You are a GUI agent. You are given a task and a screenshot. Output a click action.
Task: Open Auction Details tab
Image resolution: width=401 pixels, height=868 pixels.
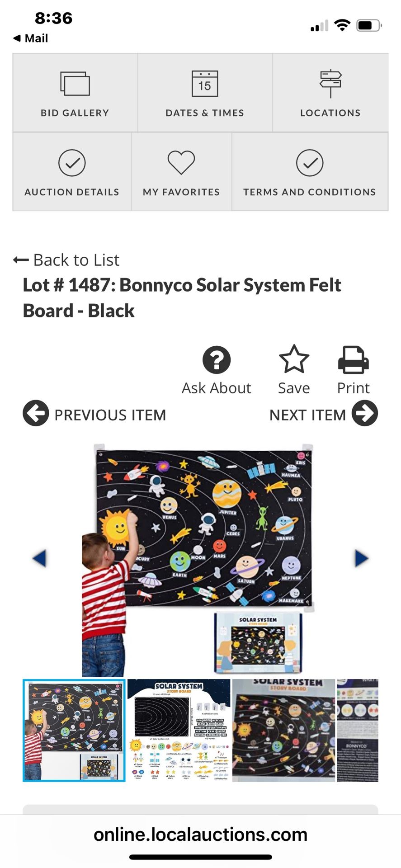pyautogui.click(x=72, y=172)
